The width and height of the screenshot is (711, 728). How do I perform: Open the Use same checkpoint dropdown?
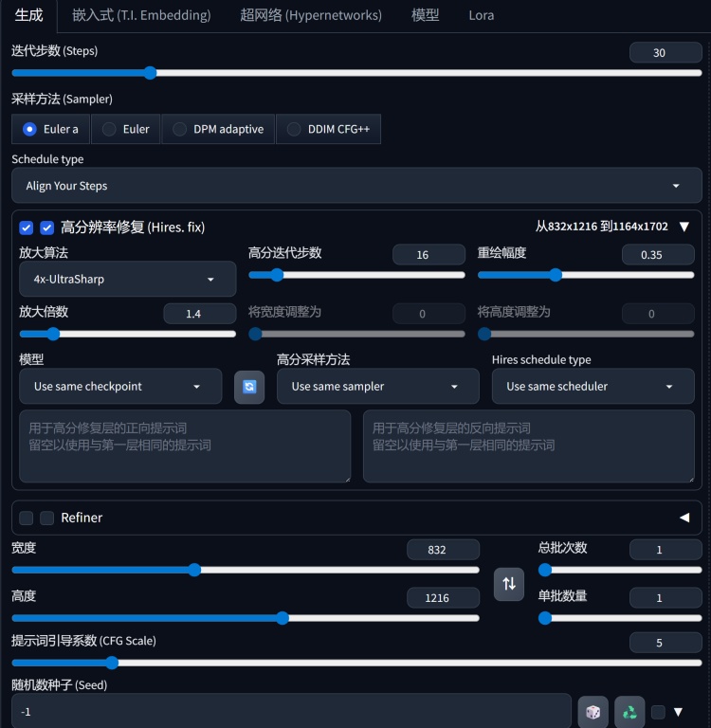[120, 387]
